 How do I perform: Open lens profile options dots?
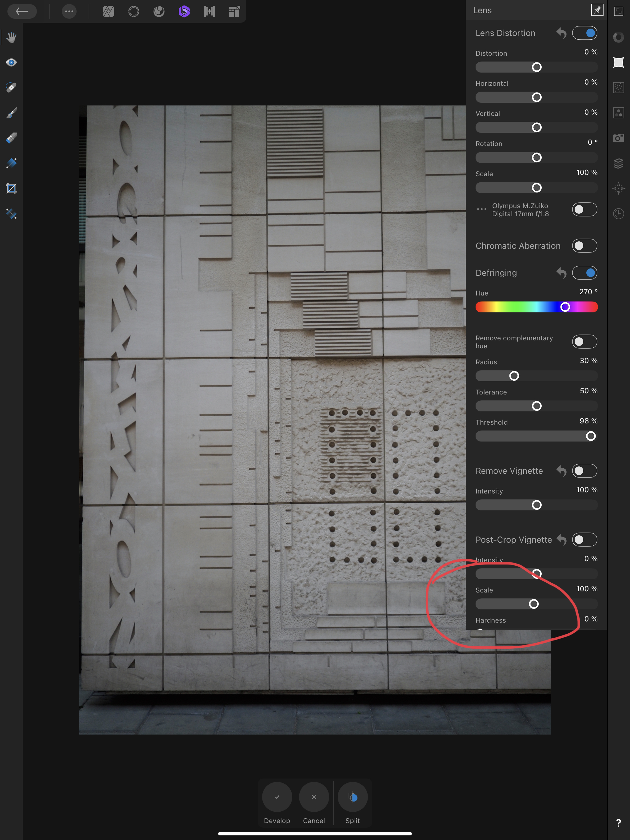(x=481, y=209)
